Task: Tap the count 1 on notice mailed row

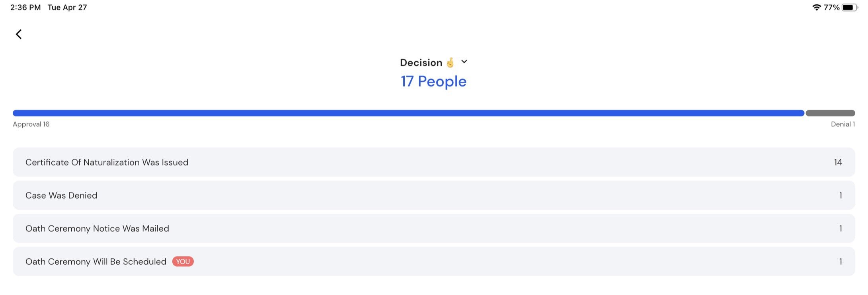Action: coord(841,228)
